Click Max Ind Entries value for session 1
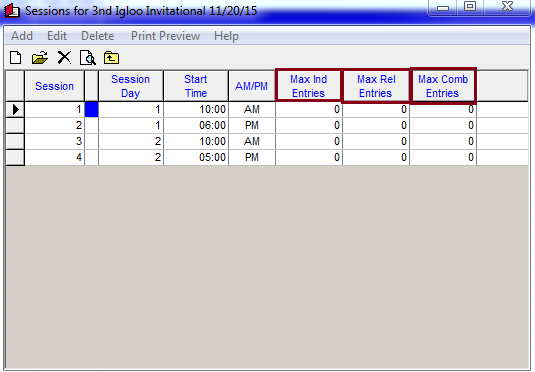The image size is (535, 372). 309,110
